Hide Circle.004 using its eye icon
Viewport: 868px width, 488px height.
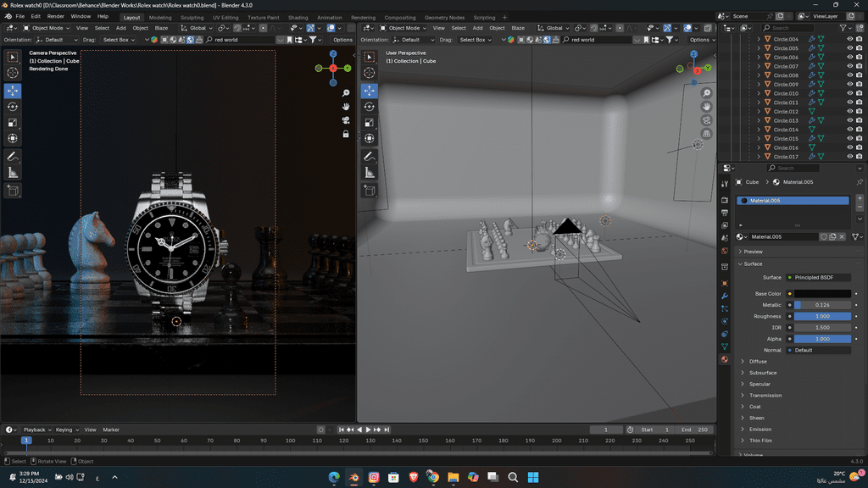pos(850,39)
